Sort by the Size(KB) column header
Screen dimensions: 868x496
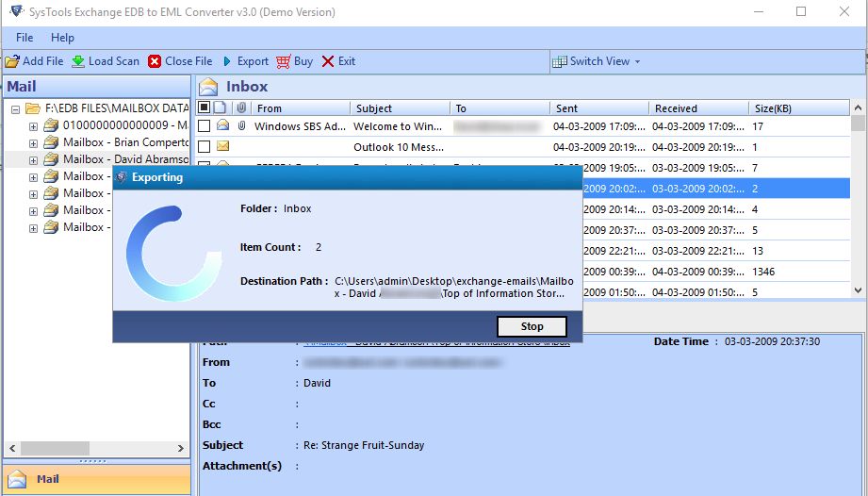tap(799, 107)
